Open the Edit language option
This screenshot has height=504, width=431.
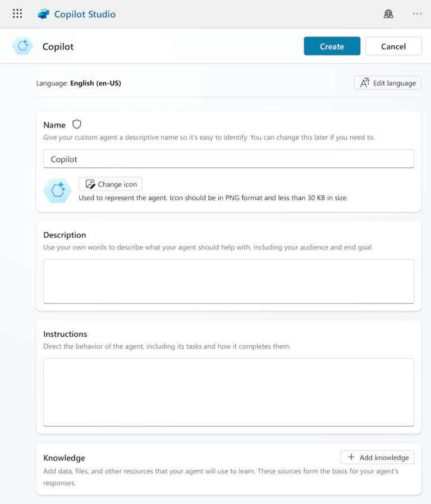(387, 83)
